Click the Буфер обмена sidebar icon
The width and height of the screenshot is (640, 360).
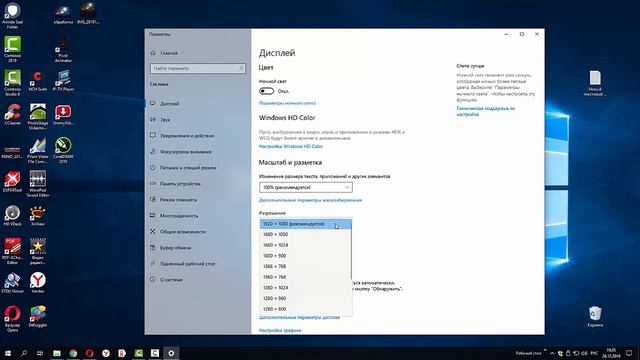pos(153,247)
